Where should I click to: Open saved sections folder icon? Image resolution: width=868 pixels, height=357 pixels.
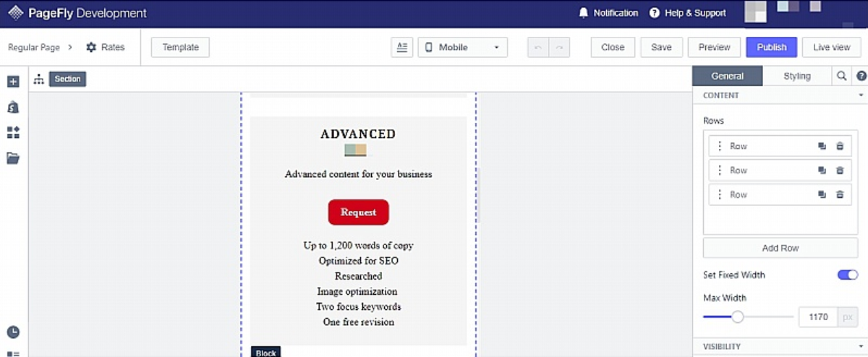(13, 158)
